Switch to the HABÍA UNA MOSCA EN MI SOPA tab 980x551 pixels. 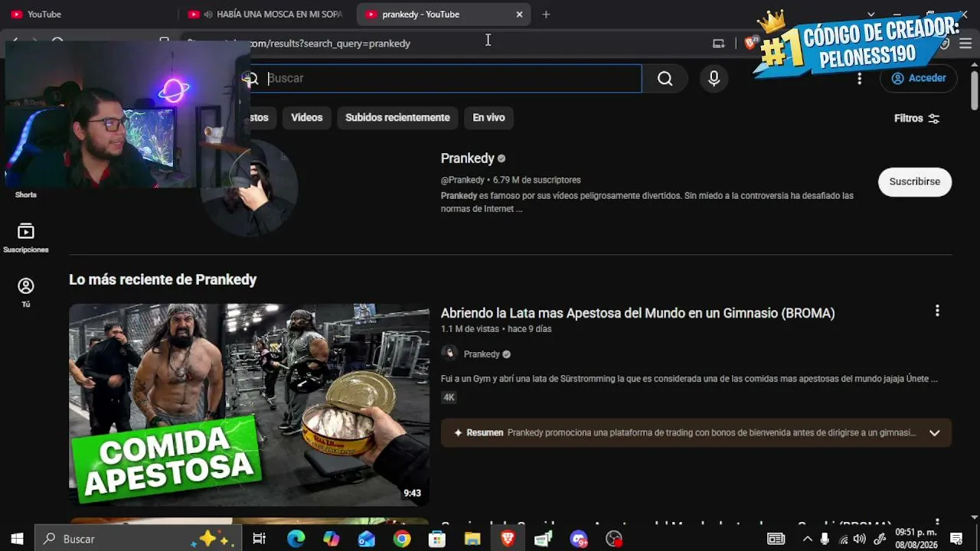point(266,15)
